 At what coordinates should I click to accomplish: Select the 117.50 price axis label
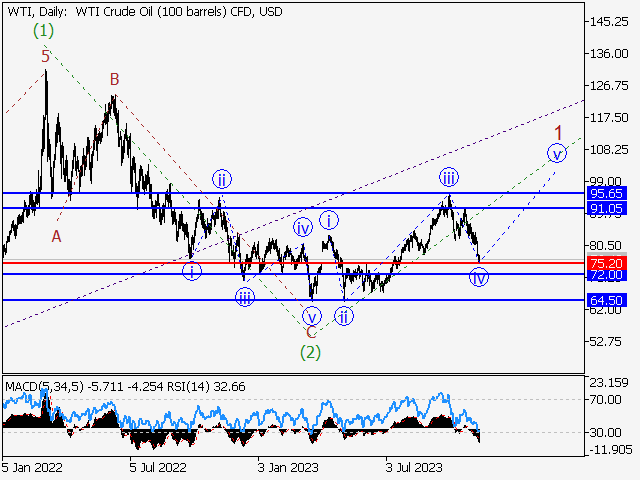(609, 118)
